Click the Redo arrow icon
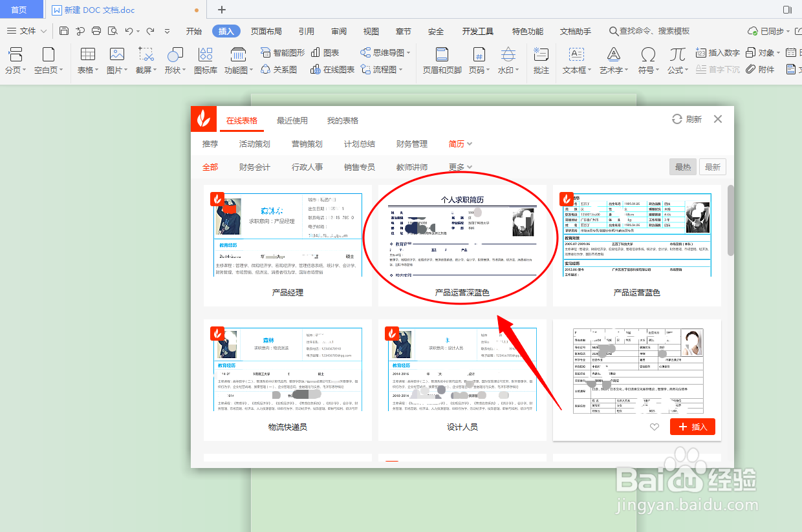Viewport: 802px width, 532px height. coord(150,31)
